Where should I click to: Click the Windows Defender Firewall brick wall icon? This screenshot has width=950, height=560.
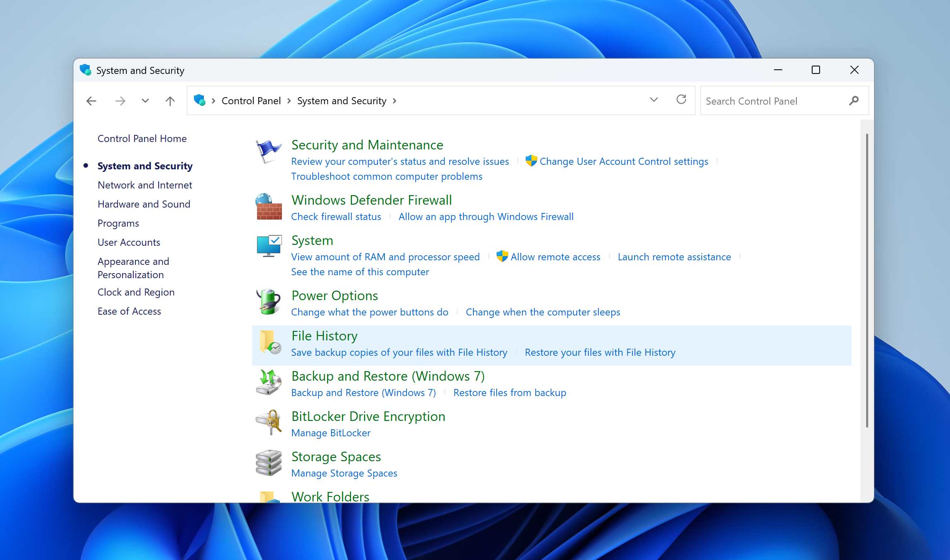[268, 206]
